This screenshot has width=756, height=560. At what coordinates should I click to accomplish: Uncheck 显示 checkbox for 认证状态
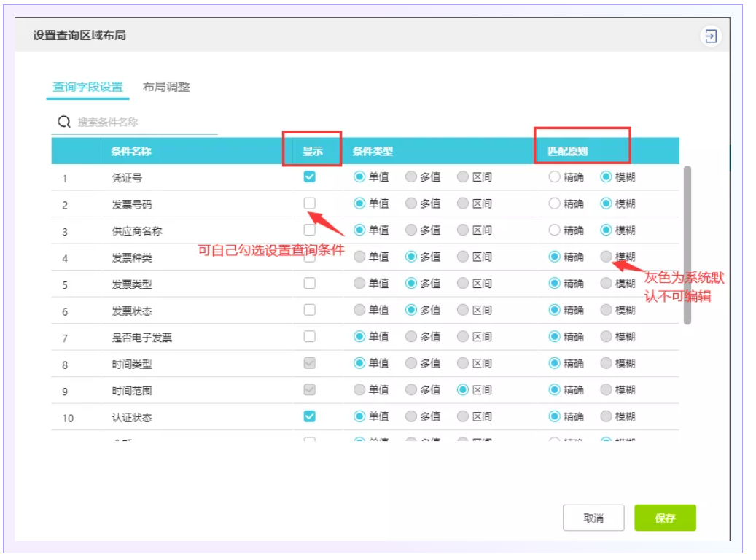coord(310,416)
